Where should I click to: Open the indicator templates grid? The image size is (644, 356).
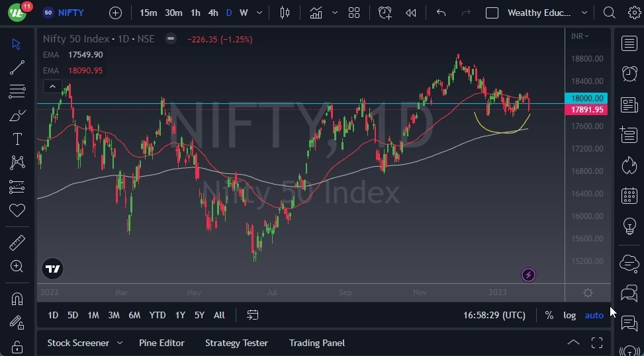(354, 13)
